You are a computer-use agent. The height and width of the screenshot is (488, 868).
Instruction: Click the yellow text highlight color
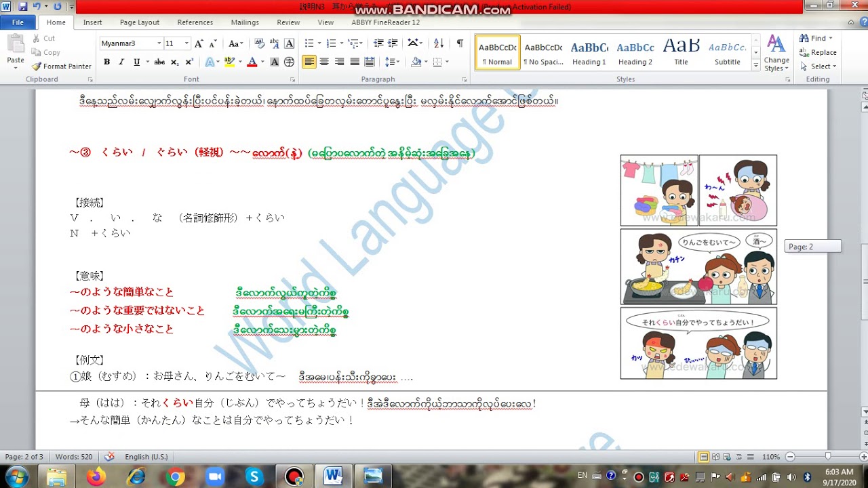coord(230,62)
